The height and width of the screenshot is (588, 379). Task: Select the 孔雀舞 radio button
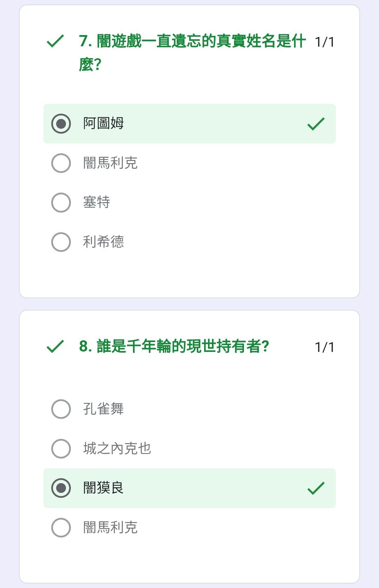click(x=61, y=409)
